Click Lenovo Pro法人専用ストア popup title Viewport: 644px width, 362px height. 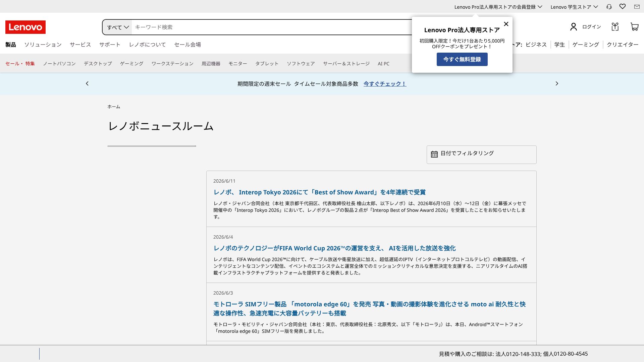pyautogui.click(x=462, y=30)
